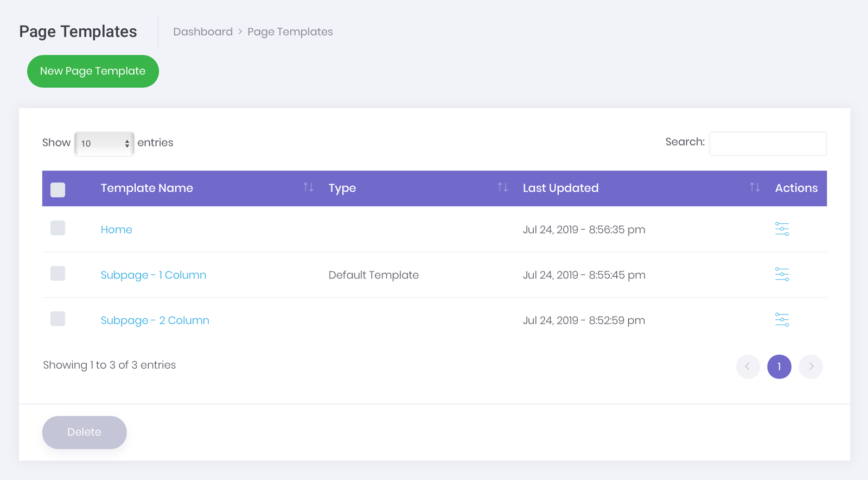Sort by Last Updated arrows icon
The width and height of the screenshot is (868, 480).
[x=755, y=187]
